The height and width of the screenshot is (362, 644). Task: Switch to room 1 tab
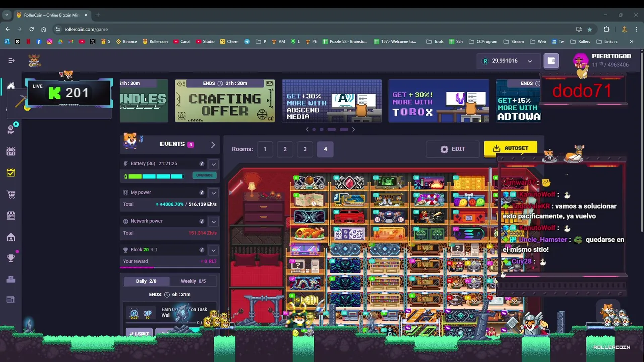(265, 149)
